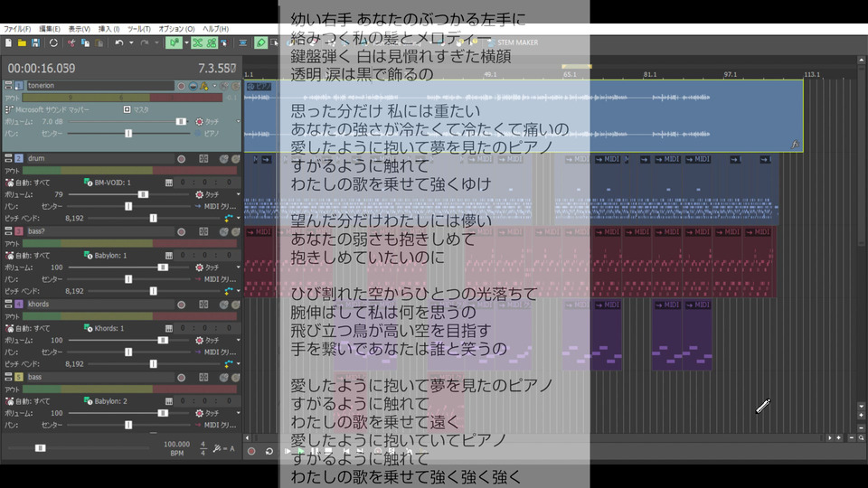This screenshot has height=488, width=868.
Task: Open the drum track piano-roll grid icon
Action: click(x=203, y=159)
